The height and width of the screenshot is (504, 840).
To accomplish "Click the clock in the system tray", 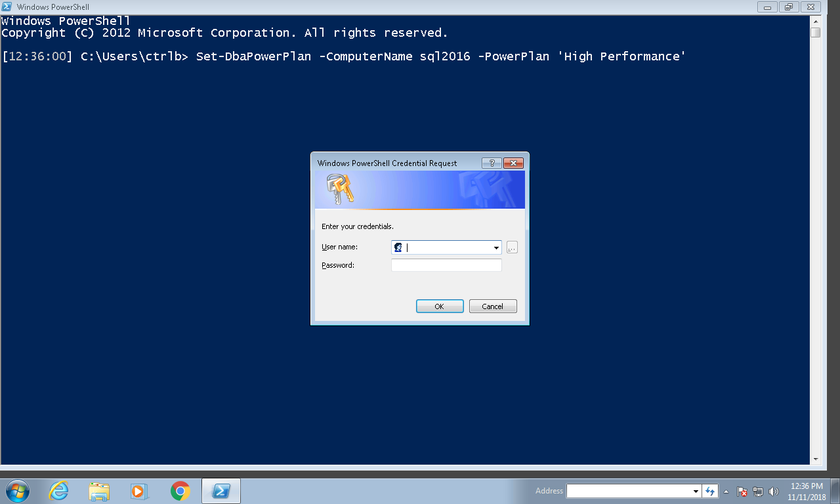I will point(806,490).
